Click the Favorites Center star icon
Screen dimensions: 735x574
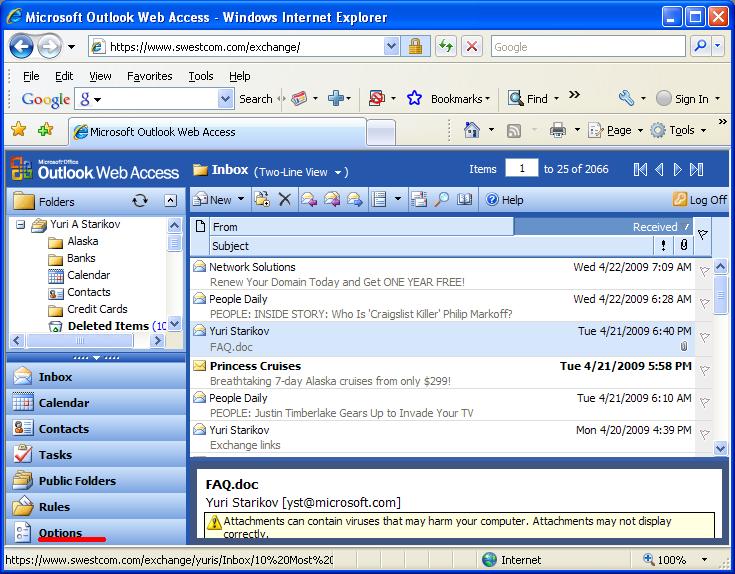(x=19, y=129)
